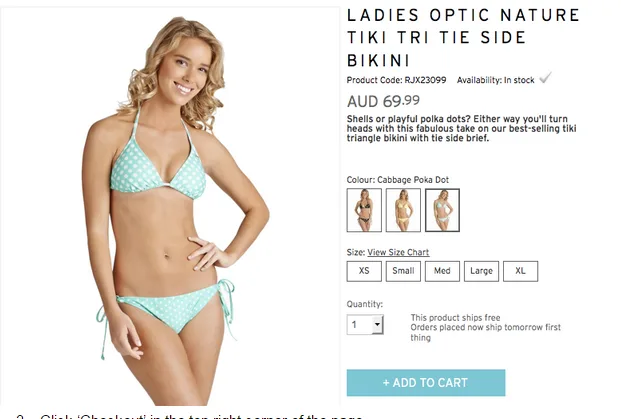Click the + ADD TO CART button

tap(426, 383)
